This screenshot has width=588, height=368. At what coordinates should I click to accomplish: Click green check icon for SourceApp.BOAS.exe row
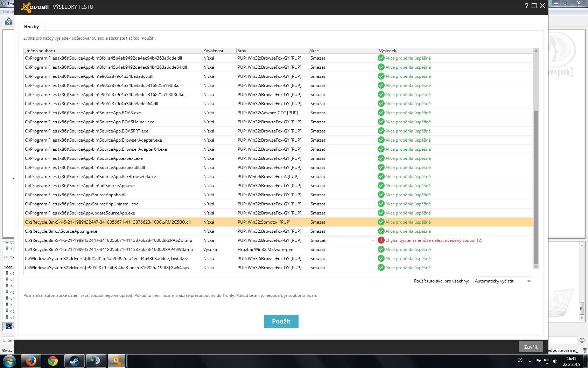pos(381,113)
